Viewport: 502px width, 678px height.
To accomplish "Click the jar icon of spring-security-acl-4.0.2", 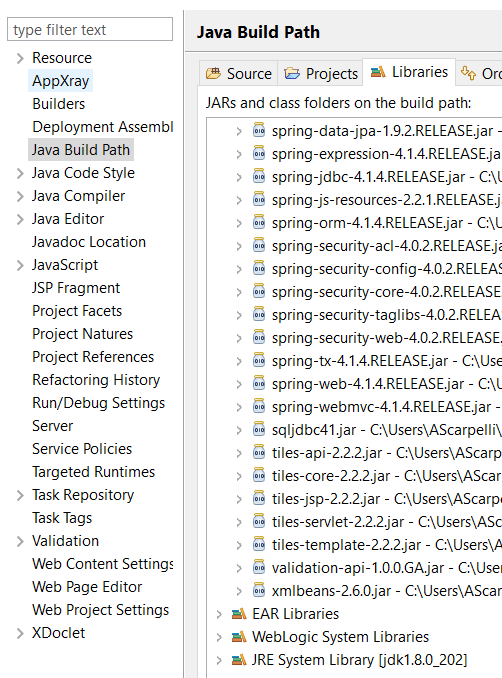I will (x=259, y=246).
